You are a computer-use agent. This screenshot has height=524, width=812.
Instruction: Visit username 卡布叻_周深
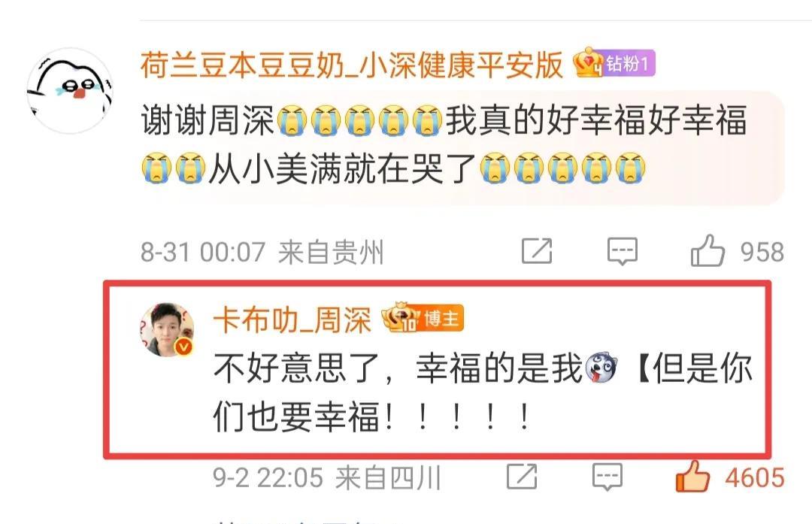(x=292, y=320)
